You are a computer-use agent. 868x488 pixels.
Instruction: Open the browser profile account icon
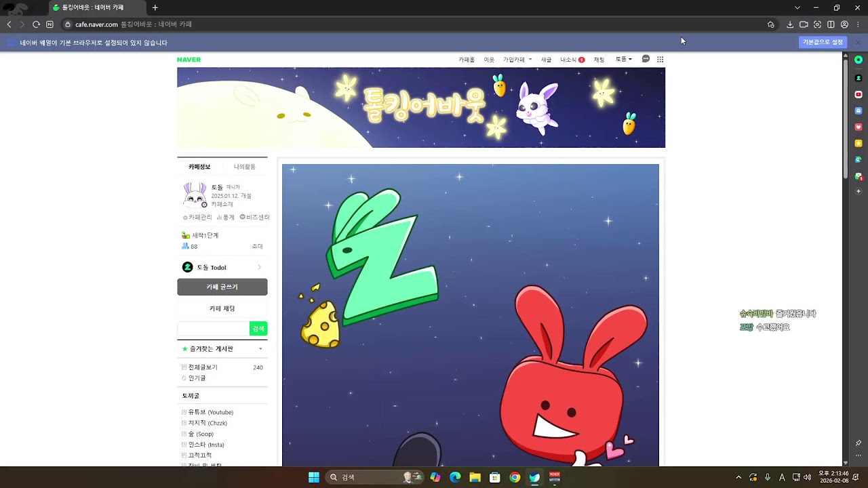[x=844, y=24]
